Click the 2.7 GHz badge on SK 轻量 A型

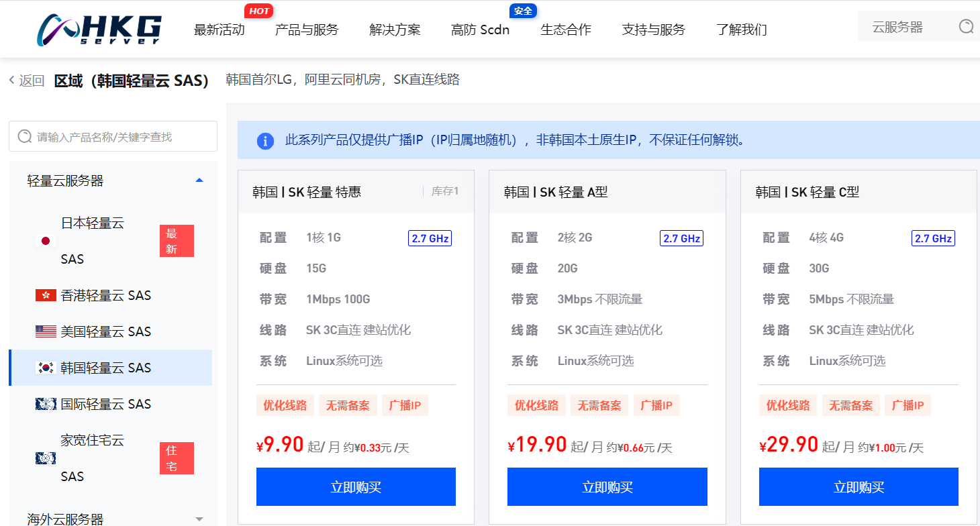[681, 238]
